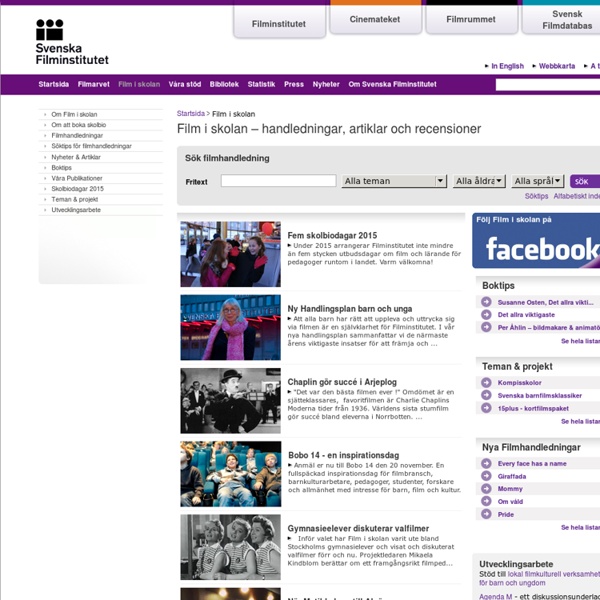
Task: Click arrow icon beside Susanne Osten book tip
Action: 486,302
